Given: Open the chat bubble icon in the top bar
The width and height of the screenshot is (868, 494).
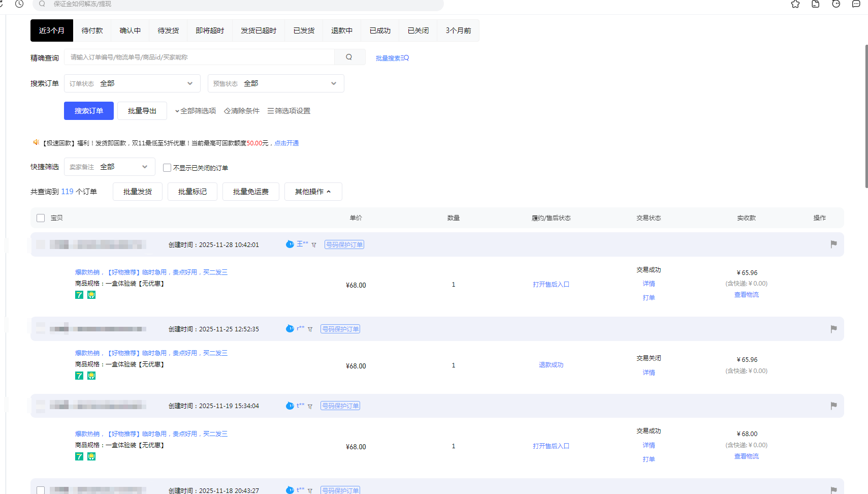Looking at the screenshot, I should [x=856, y=4].
